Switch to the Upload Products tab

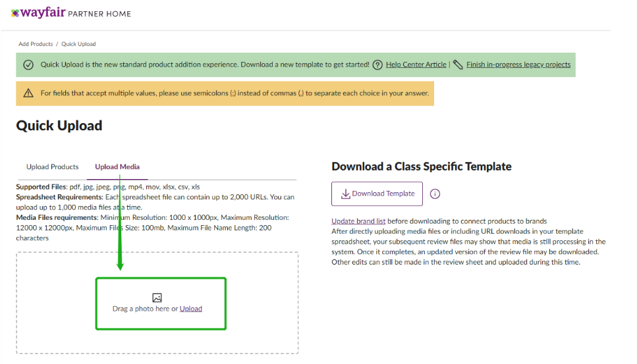[x=53, y=167]
